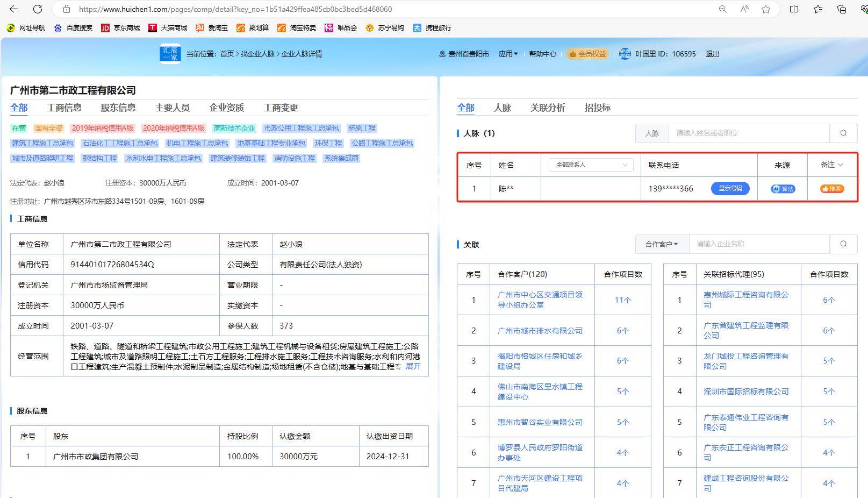Reload the page with refresh icon
Image resolution: width=868 pixels, height=498 pixels.
tap(38, 9)
